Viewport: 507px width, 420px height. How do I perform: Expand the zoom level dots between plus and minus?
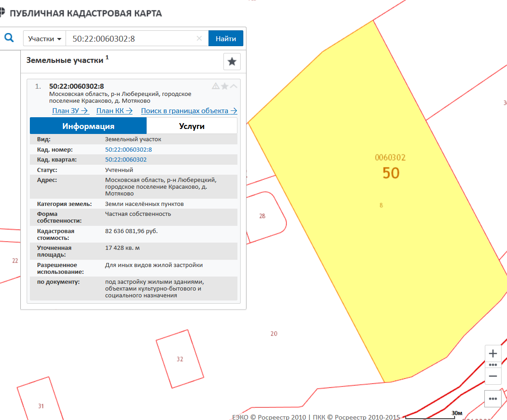point(493,365)
